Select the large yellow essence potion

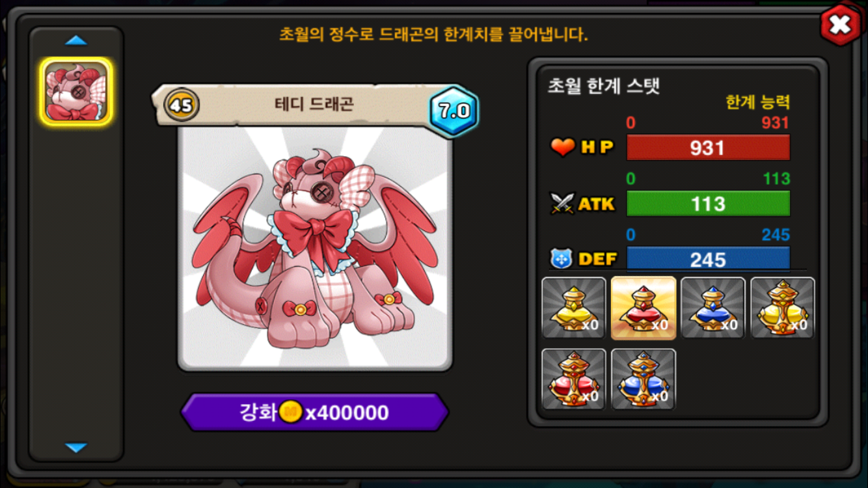pos(783,308)
